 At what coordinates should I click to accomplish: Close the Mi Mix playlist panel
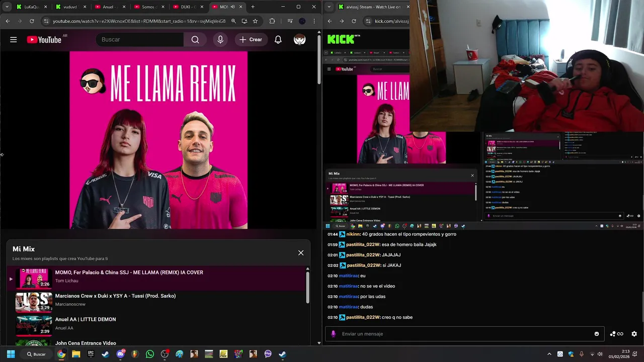(x=301, y=253)
